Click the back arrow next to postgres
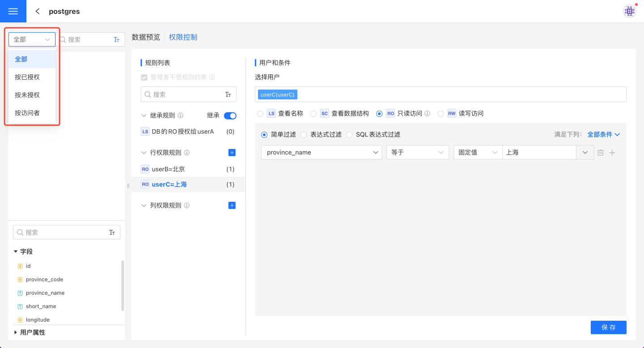 (x=38, y=11)
